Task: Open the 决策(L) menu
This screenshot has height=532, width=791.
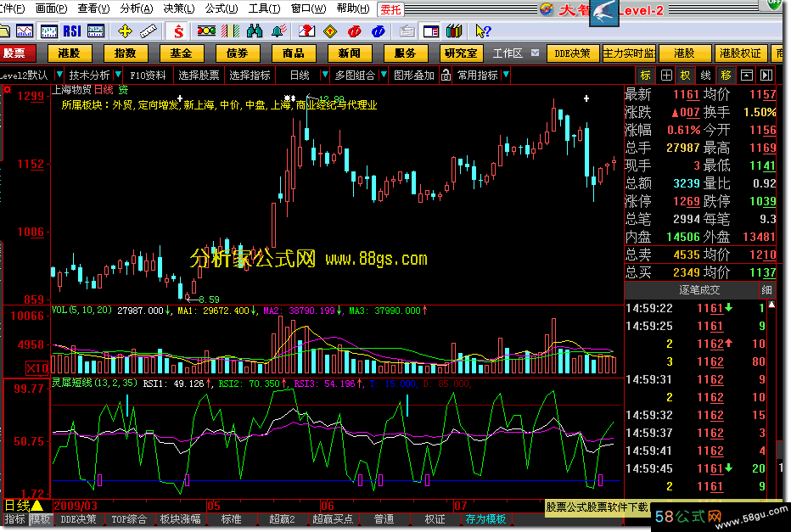Action: tap(178, 8)
